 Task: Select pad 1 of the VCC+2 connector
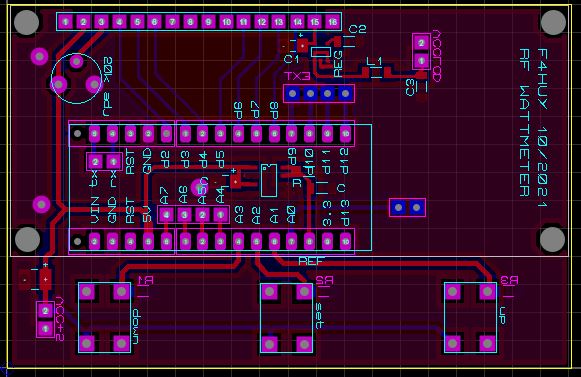[x=45, y=328]
